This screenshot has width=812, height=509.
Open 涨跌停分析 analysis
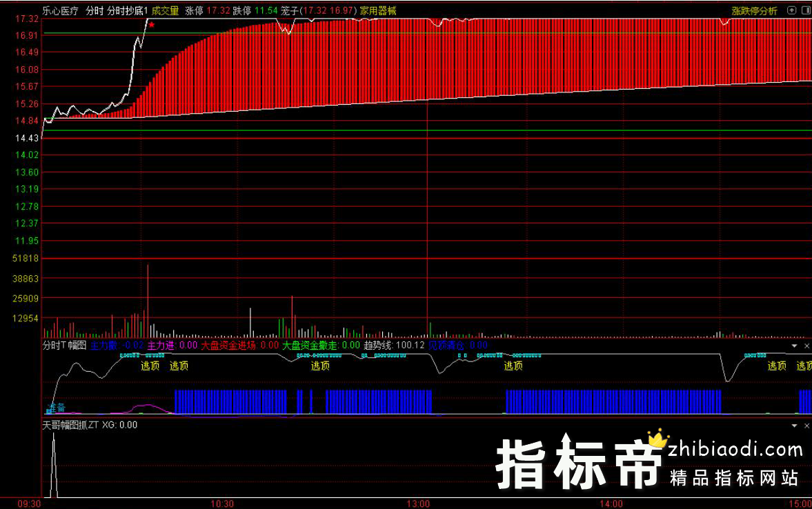[754, 11]
